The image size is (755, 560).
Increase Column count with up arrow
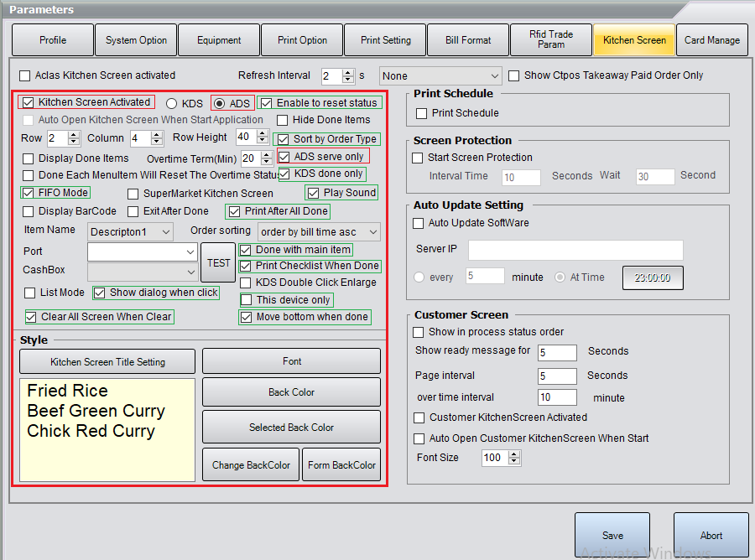(157, 135)
